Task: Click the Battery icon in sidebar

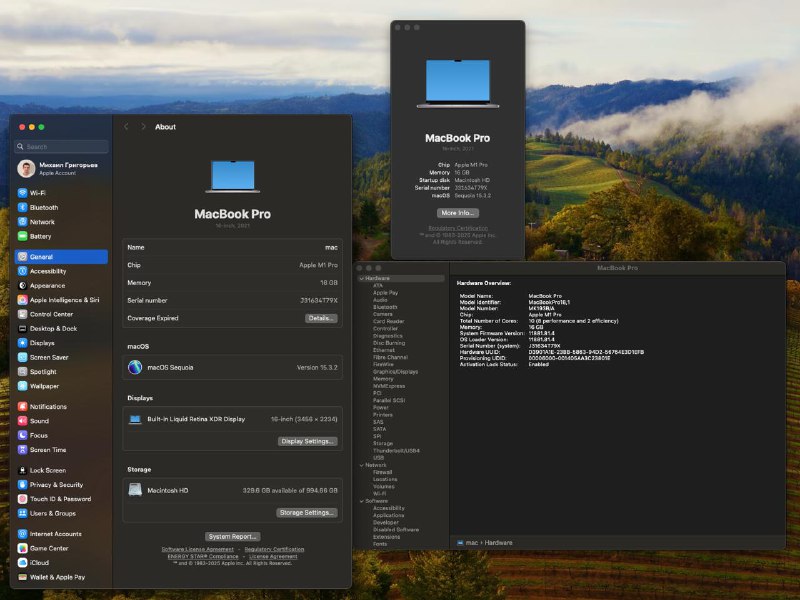Action: point(22,236)
